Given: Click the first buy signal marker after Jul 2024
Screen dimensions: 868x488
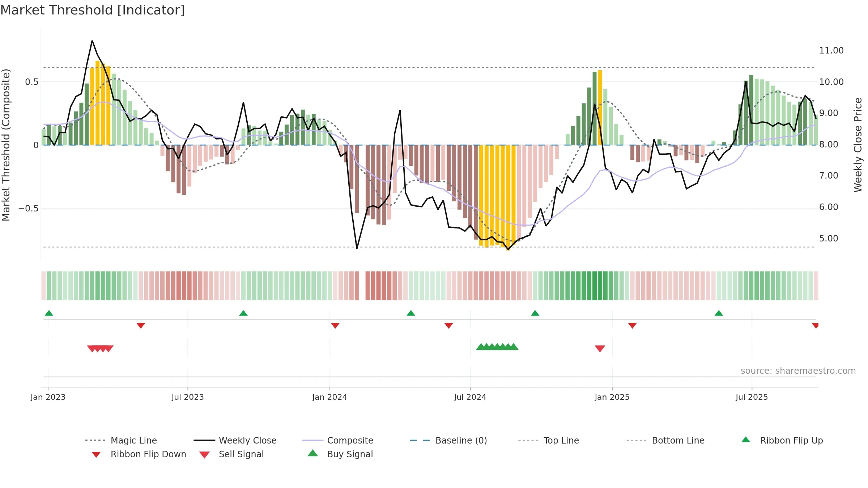Looking at the screenshot, I should click(481, 347).
